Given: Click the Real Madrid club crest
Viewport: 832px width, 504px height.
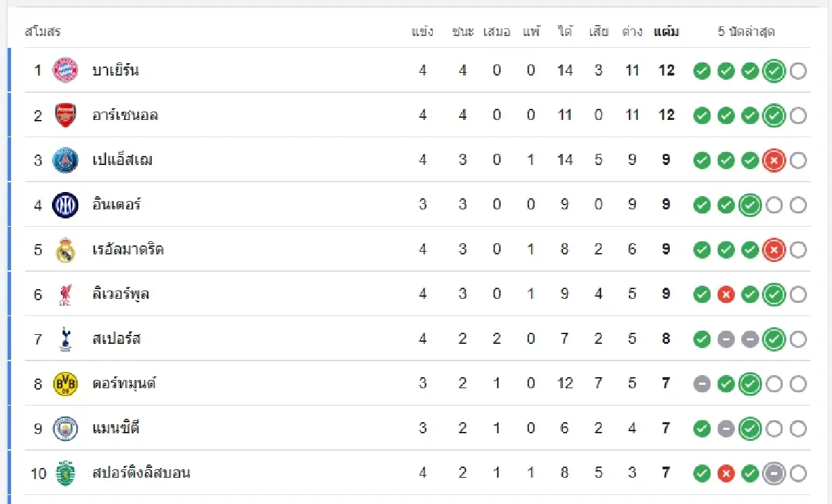Looking at the screenshot, I should 66,250.
